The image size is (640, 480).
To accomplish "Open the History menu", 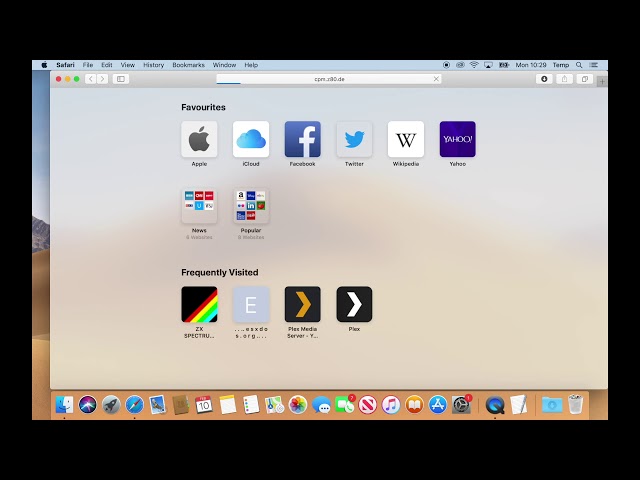I will [x=153, y=65].
